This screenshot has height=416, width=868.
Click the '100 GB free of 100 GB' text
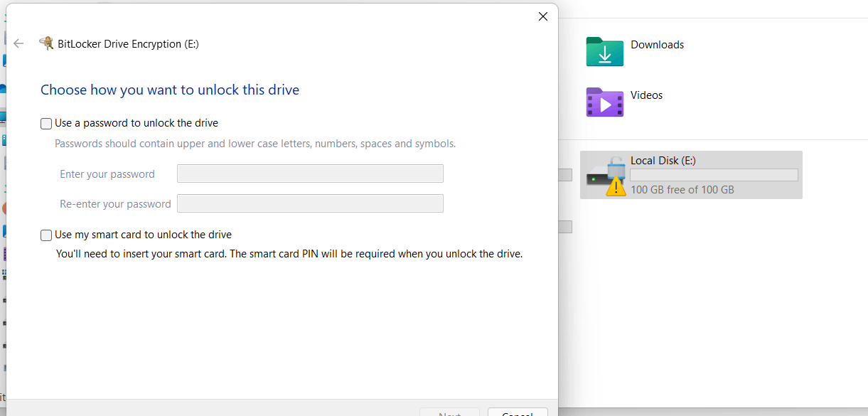pyautogui.click(x=682, y=190)
